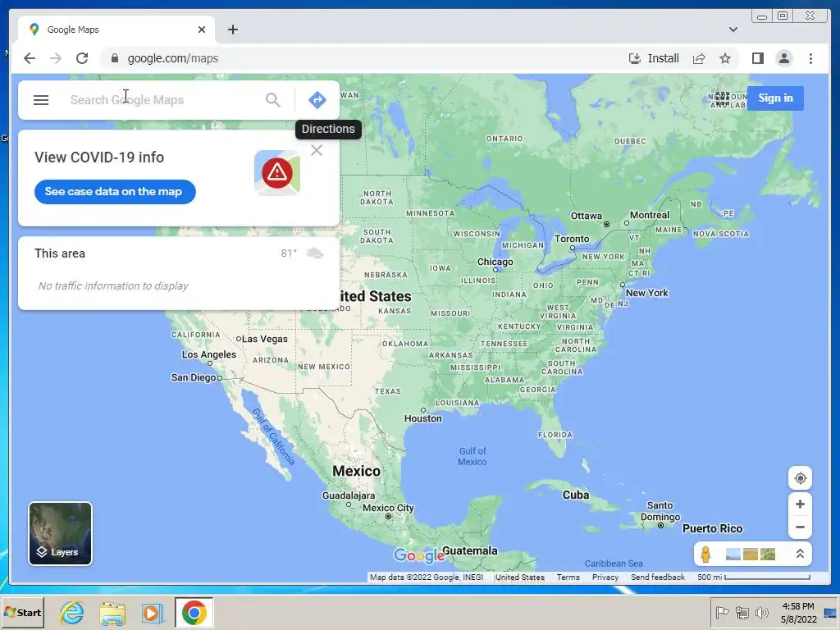Open the first imagery thumbnail
This screenshot has height=630, width=840.
(x=733, y=554)
